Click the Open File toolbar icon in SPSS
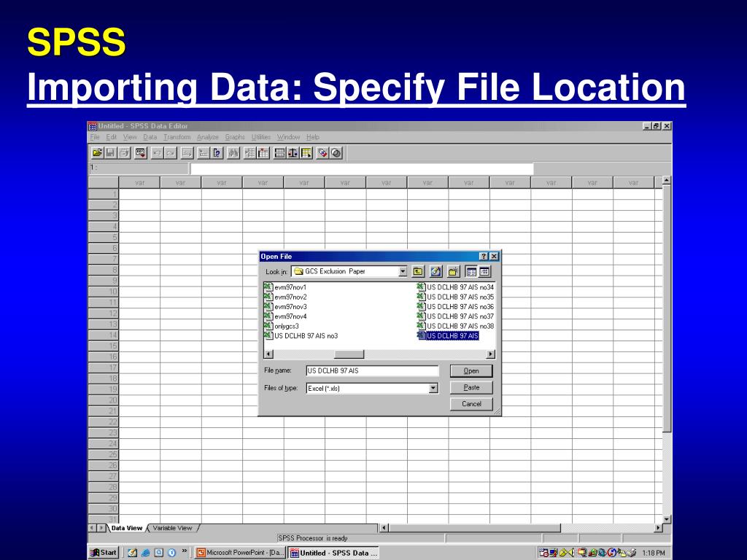 [x=97, y=153]
